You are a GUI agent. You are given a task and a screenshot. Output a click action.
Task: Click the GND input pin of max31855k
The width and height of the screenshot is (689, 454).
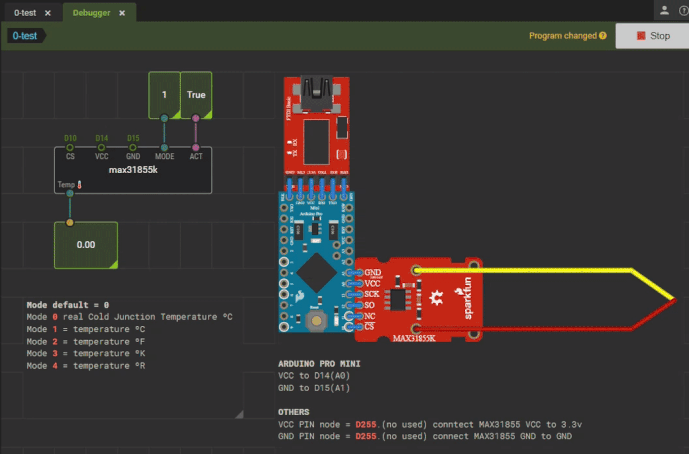pyautogui.click(x=133, y=148)
